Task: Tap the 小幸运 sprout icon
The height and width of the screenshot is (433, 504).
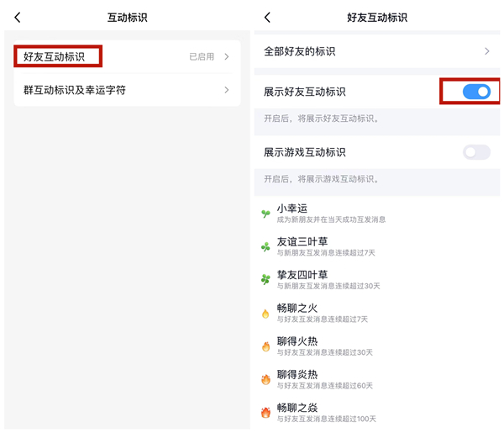Action: (x=266, y=214)
